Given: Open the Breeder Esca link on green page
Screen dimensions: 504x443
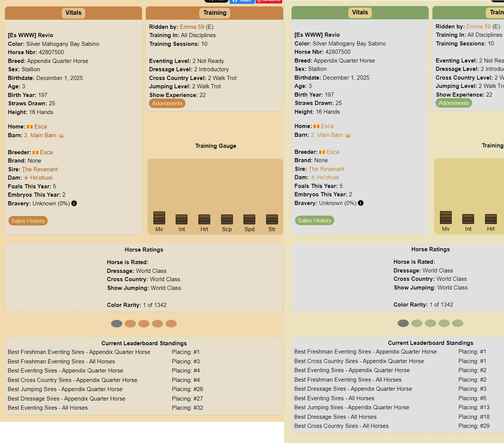Looking at the screenshot, I should click(x=333, y=152).
